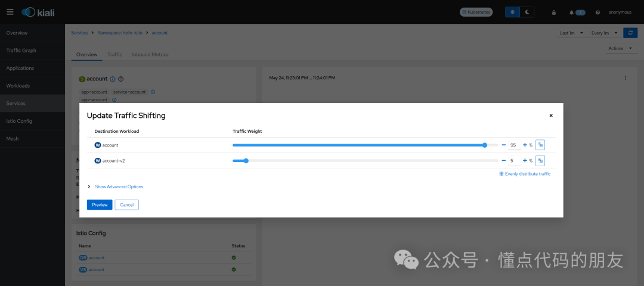The width and height of the screenshot is (644, 286).
Task: Switch to dark theme moon icon
Action: point(527,13)
